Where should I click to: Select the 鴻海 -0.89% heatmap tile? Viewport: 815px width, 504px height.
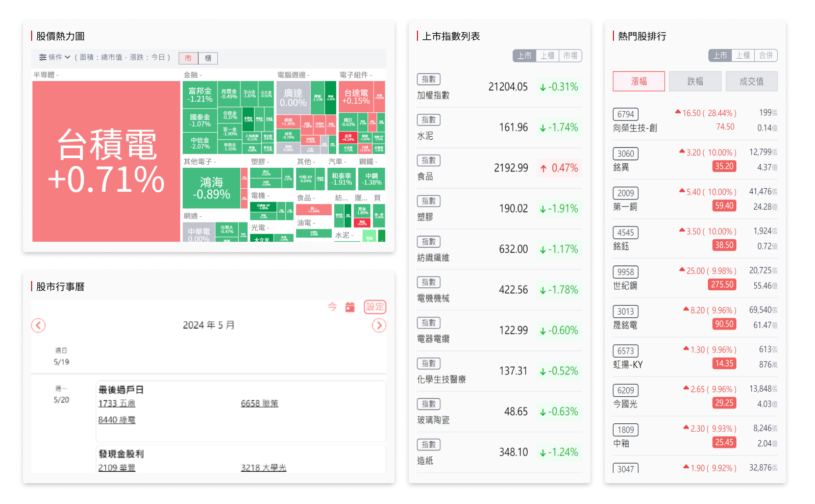click(211, 188)
